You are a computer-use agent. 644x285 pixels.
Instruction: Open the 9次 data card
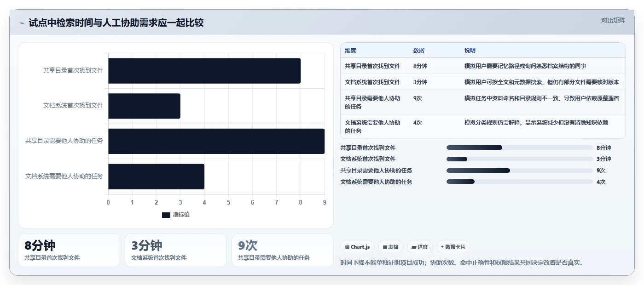coord(283,250)
